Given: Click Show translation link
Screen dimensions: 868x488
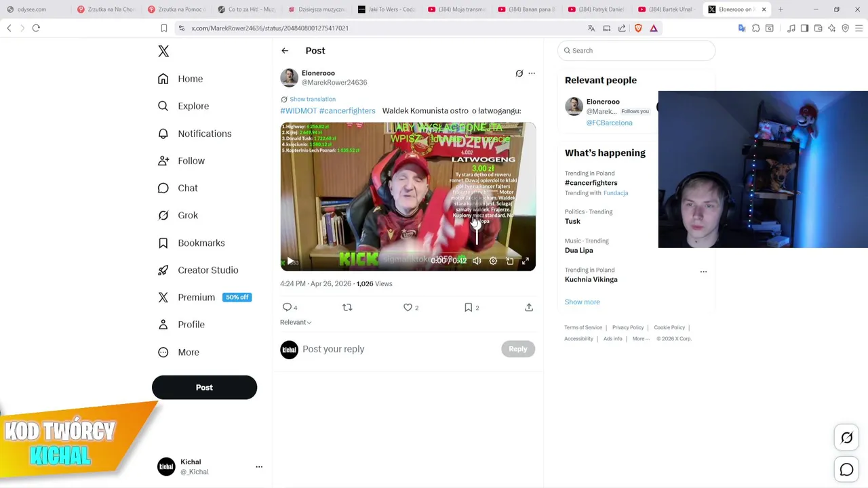Looking at the screenshot, I should 313,99.
